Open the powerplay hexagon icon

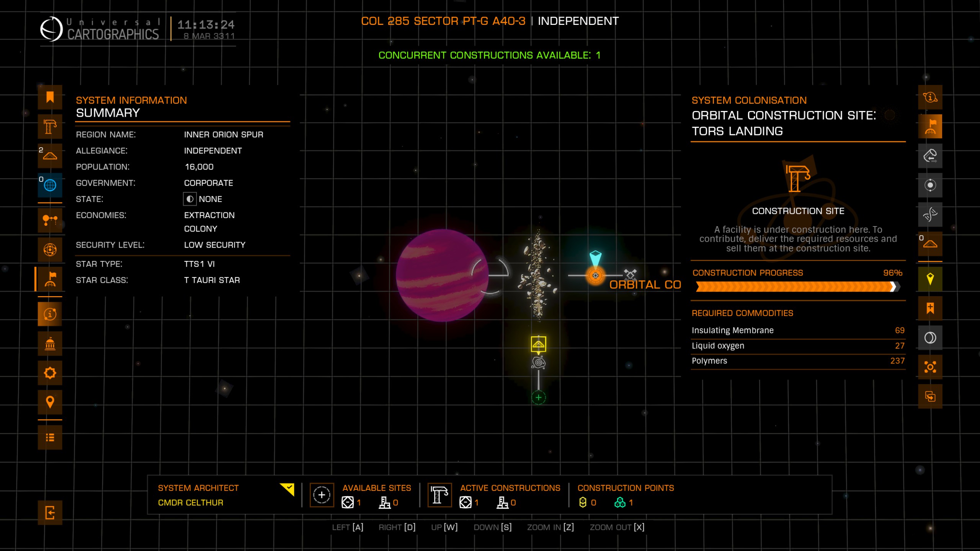tap(50, 373)
